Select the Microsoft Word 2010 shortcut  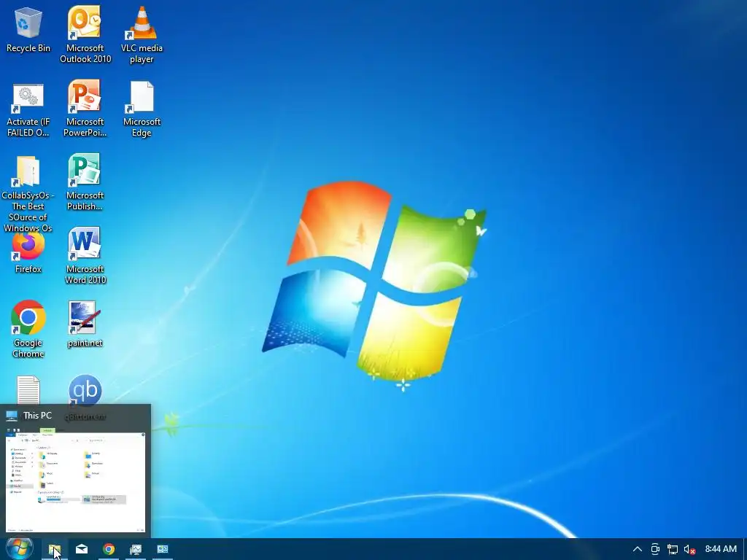85,256
